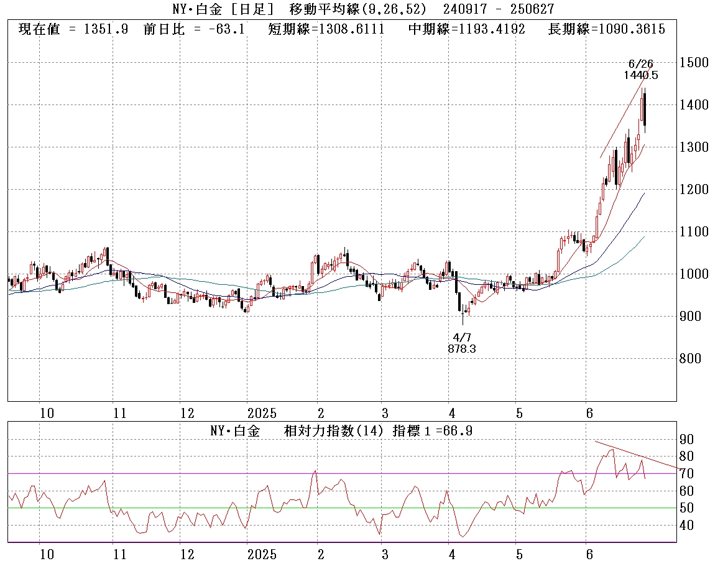Click the 70 label on RSI axis

(686, 474)
